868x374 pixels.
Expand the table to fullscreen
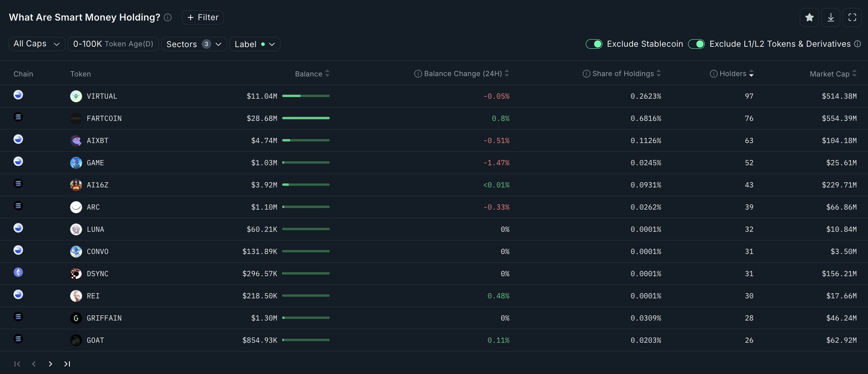pos(852,17)
